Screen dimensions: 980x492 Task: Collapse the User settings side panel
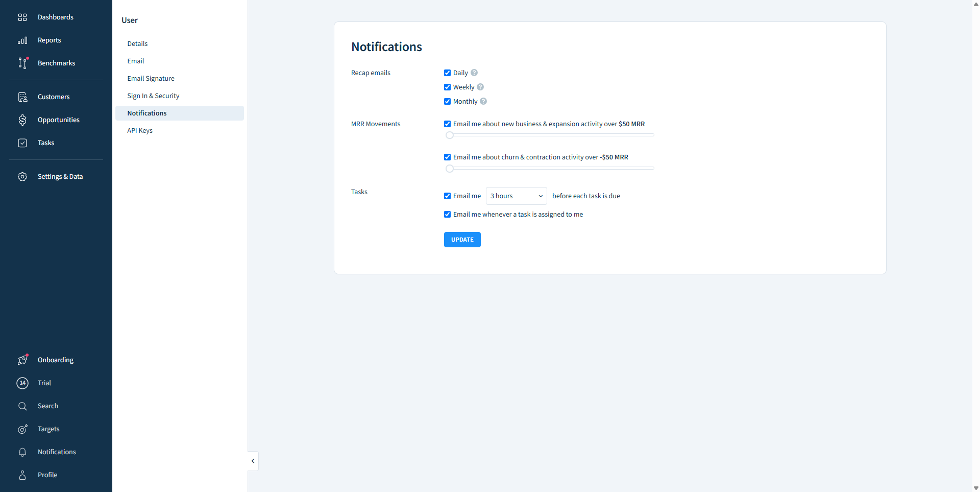253,461
